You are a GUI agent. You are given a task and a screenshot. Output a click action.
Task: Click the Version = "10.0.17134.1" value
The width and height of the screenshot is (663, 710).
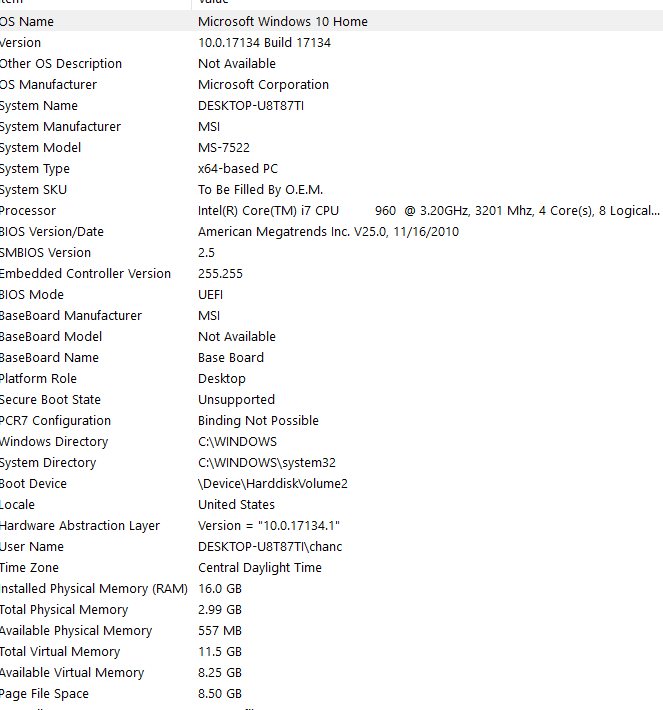coord(269,526)
